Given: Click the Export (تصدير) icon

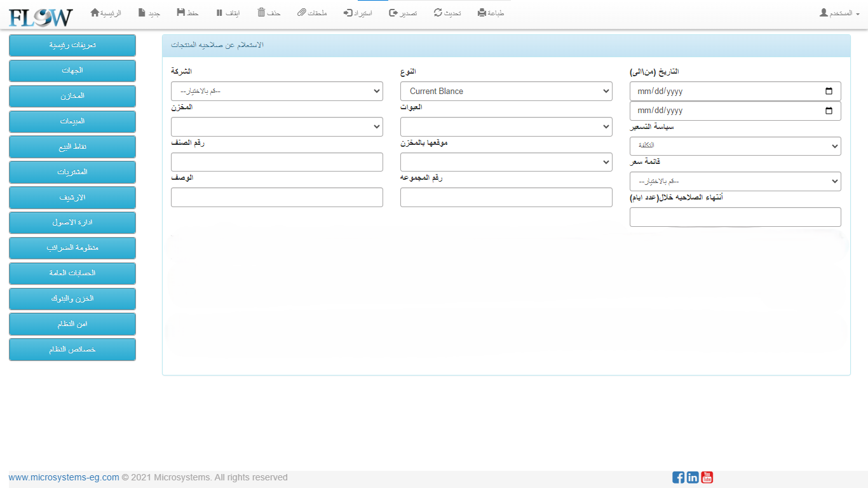Looking at the screenshot, I should [393, 13].
